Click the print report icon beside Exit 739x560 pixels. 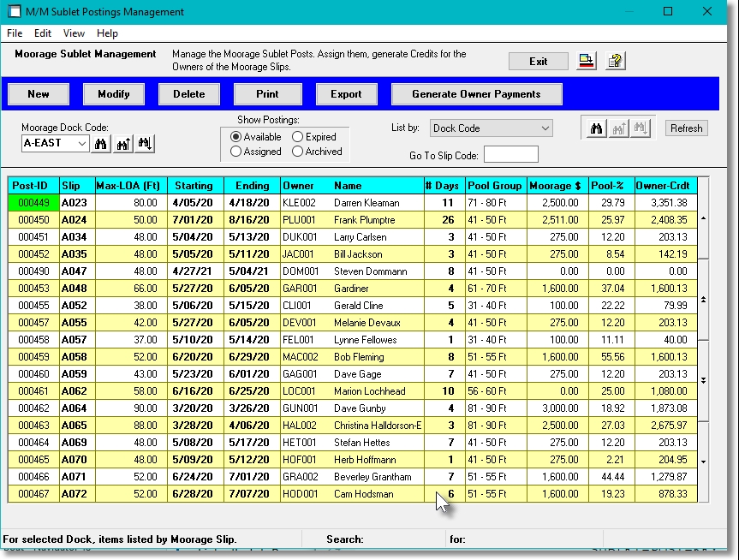[x=586, y=60]
